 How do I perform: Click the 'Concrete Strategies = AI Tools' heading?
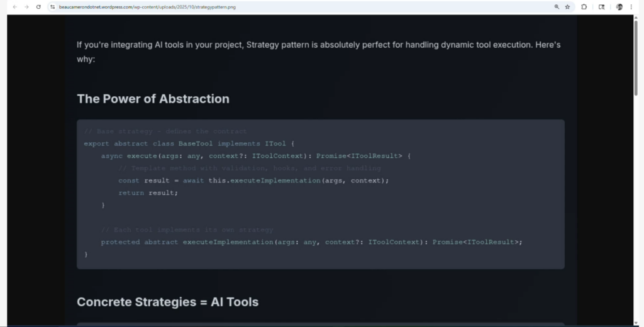coord(167,302)
